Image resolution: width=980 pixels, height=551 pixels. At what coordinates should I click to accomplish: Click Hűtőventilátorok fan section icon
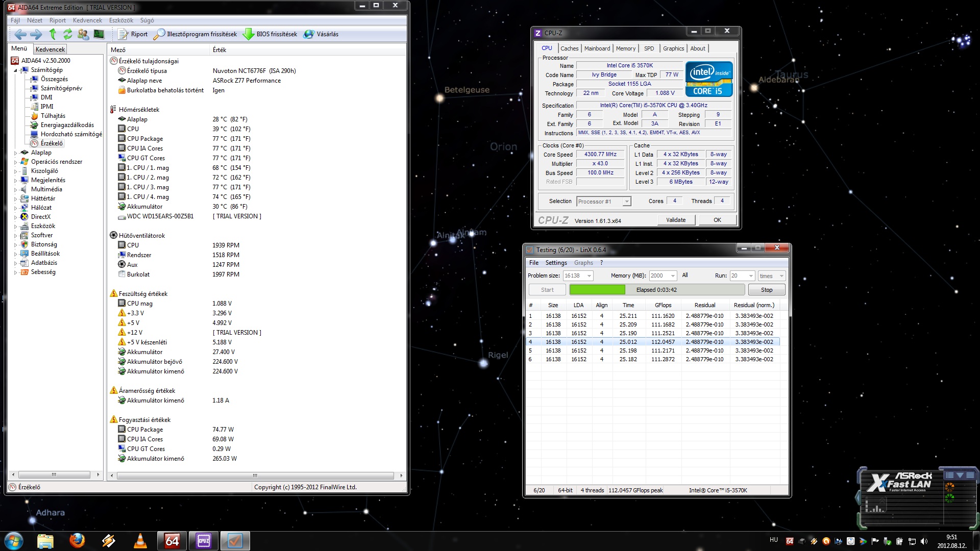[x=114, y=235]
